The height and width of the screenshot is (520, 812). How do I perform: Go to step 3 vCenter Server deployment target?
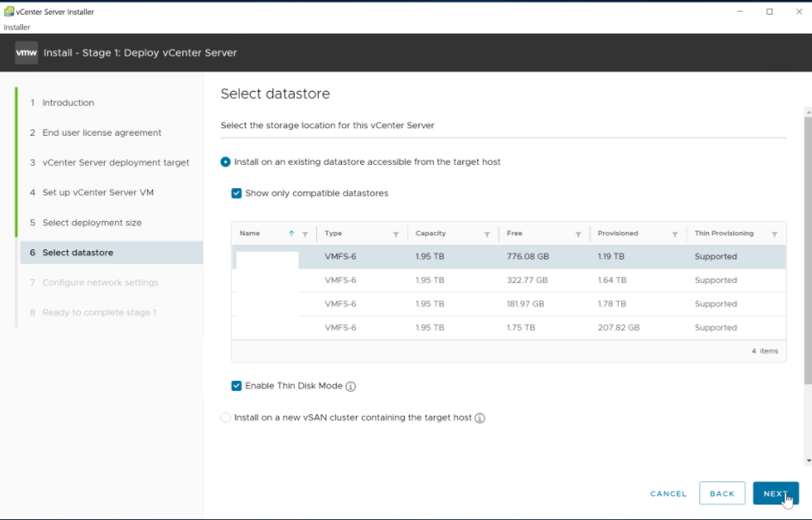tap(115, 162)
